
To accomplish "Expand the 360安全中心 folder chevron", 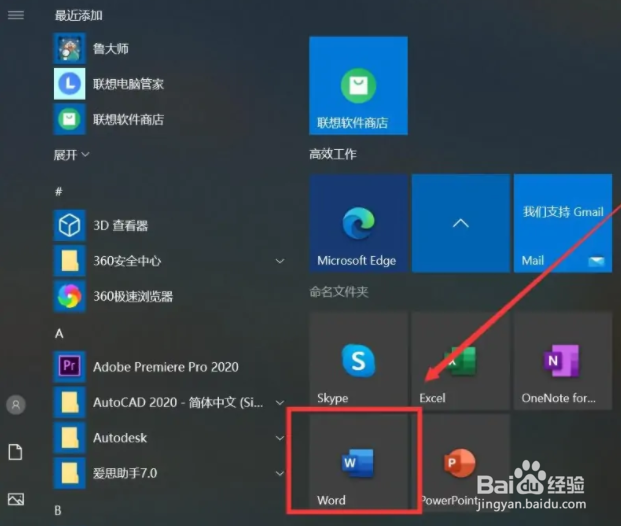I will 280,261.
